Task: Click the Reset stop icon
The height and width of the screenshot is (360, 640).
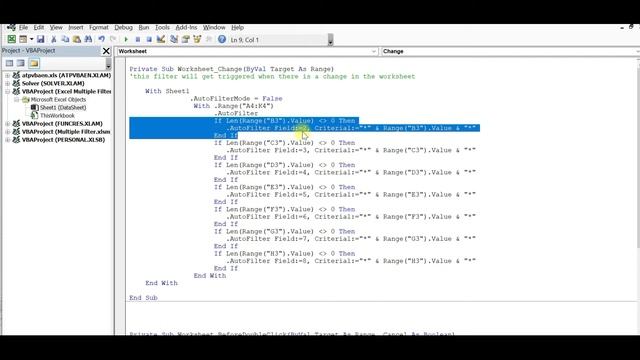Action: (149, 40)
